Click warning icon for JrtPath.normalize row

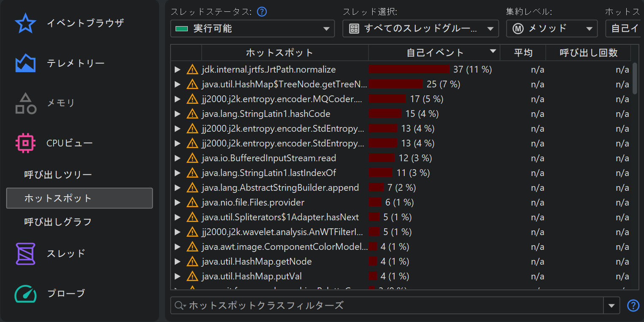(x=192, y=70)
